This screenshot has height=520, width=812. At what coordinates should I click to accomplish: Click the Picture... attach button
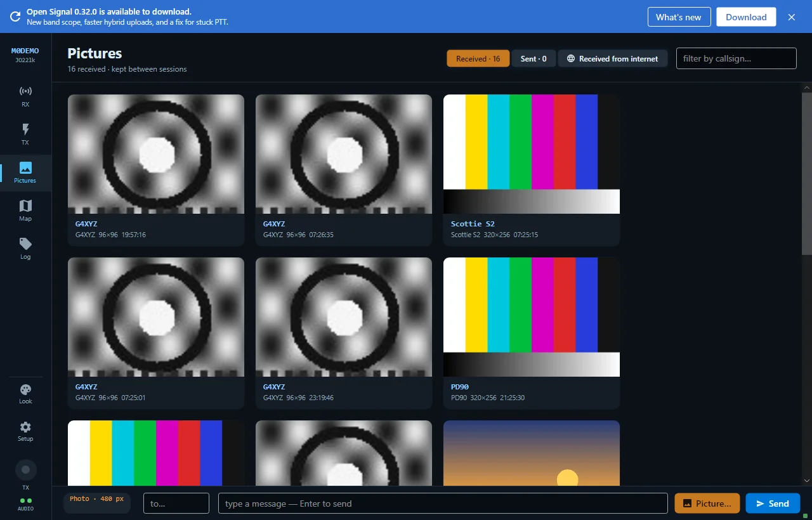coord(707,504)
